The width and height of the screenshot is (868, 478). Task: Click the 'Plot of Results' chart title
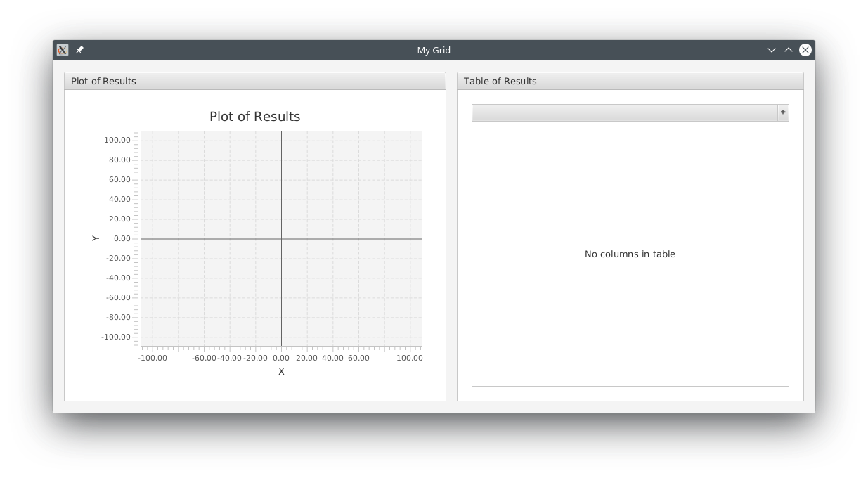pos(255,117)
